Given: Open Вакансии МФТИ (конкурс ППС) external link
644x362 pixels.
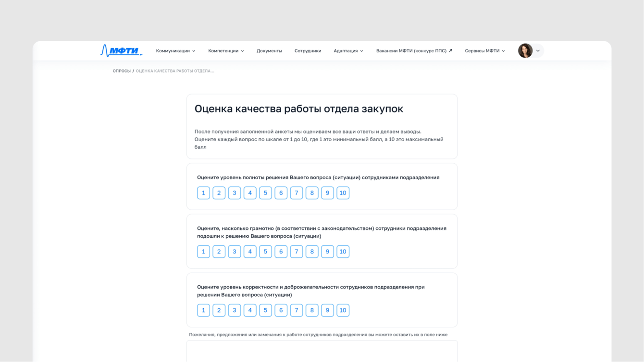Looking at the screenshot, I should (414, 51).
